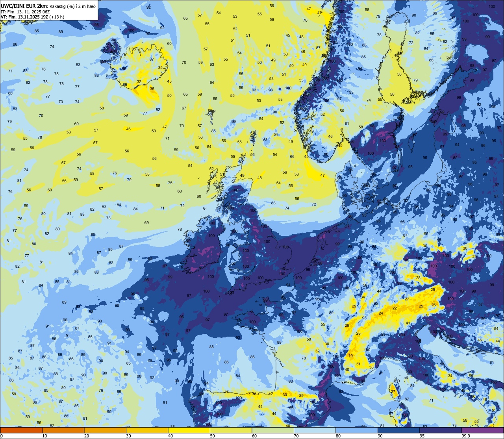
Task: Click the '22' humidity value on the map
Action: [395, 308]
